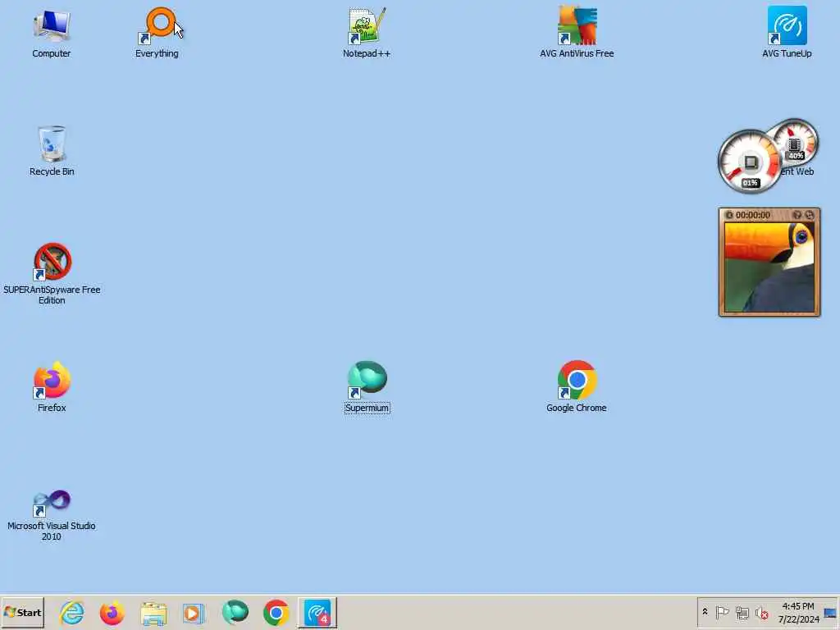Click the Recycle Bin label text
840x630 pixels.
coord(52,171)
